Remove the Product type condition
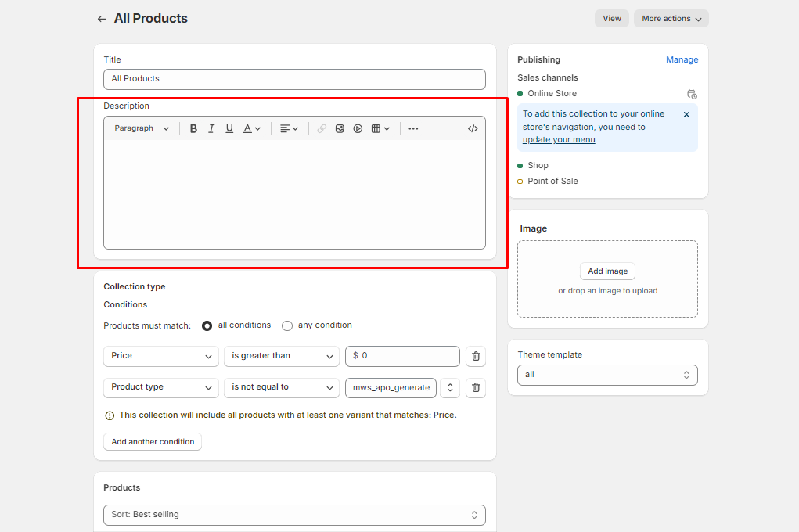Viewport: 799px width, 532px height. pos(476,388)
